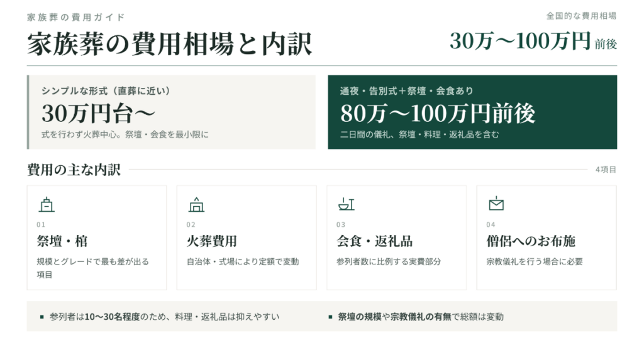Click the 80万〜100万円前後 price in the green box

coord(438,114)
